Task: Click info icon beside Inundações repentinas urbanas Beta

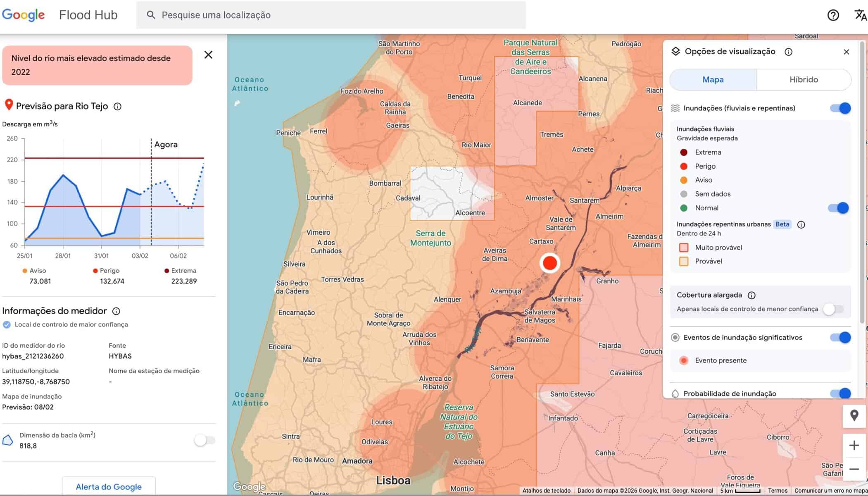Action: click(801, 224)
